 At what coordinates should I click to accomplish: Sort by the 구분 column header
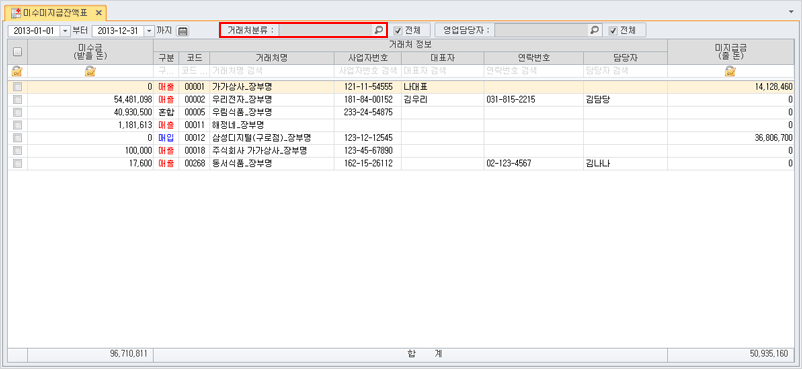(x=166, y=58)
